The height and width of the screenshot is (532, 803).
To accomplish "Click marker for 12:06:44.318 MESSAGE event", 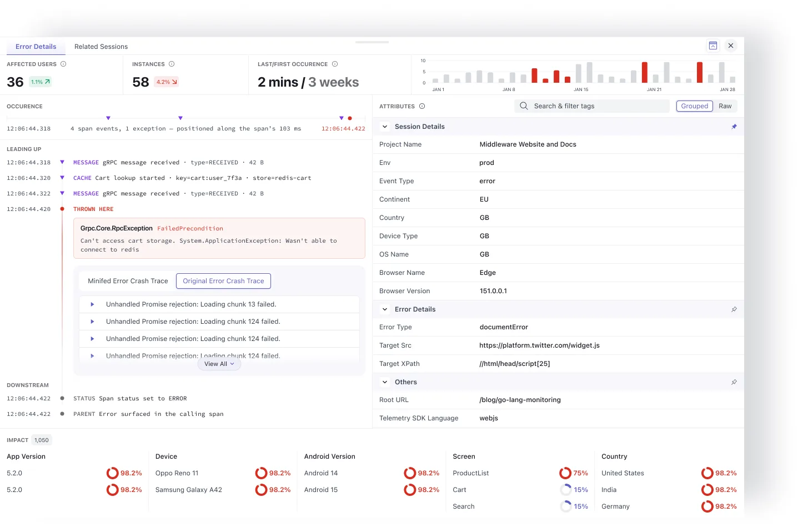I will 62,162.
